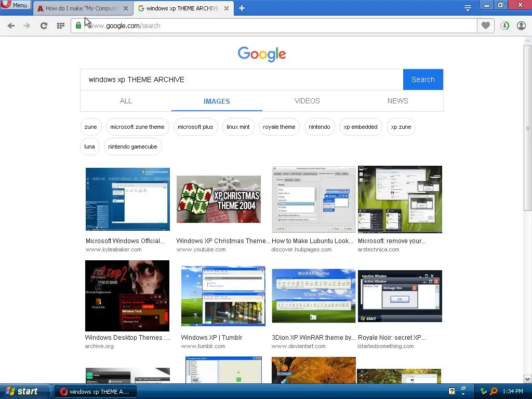Filter by 'nintendo gamecube' chip
The image size is (532, 399).
(x=132, y=147)
